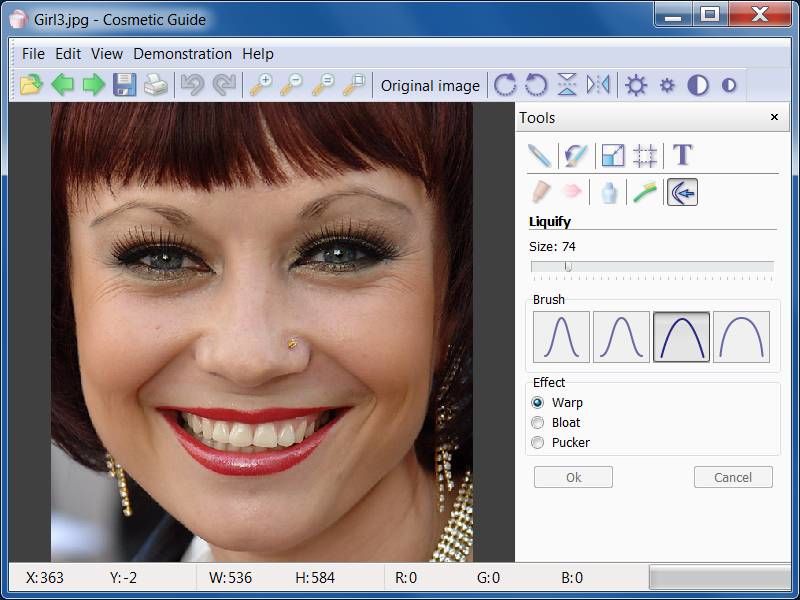The width and height of the screenshot is (800, 600).
Task: Open the View menu
Action: tap(107, 54)
